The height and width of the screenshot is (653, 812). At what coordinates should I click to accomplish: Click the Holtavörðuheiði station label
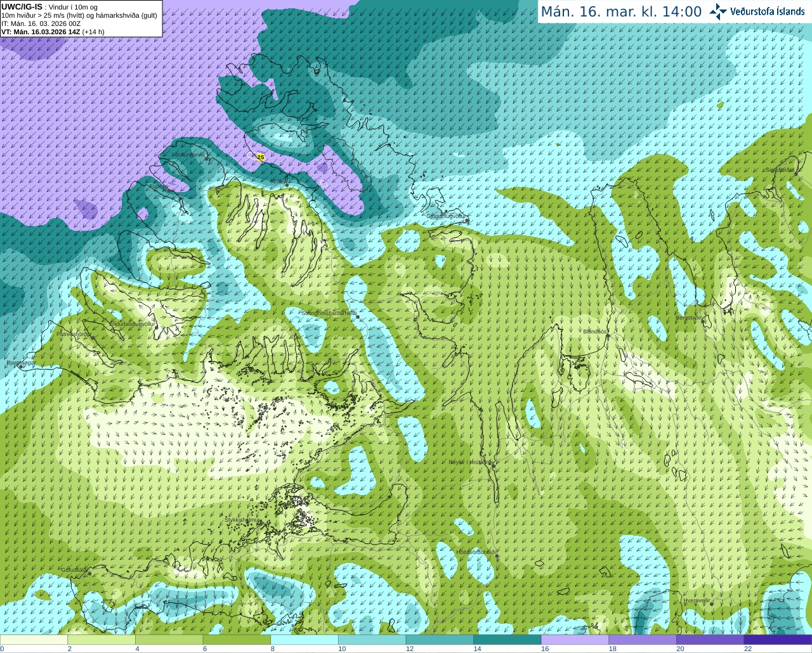point(476,552)
